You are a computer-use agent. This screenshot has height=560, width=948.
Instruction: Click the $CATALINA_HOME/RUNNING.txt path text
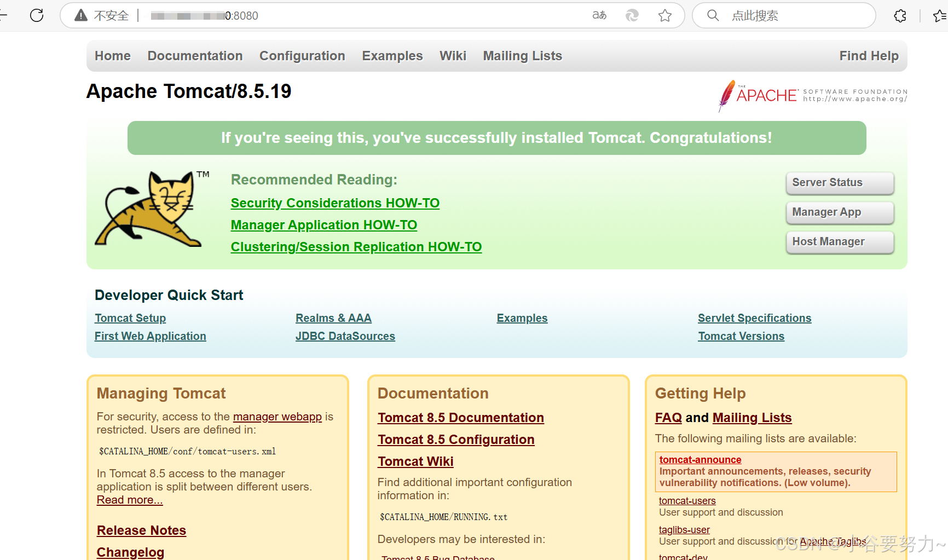444,517
